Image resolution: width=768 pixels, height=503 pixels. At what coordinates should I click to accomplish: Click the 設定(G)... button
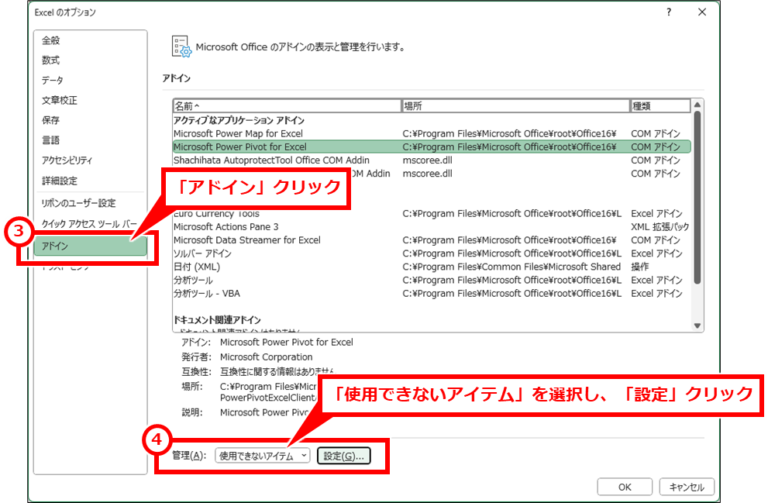pyautogui.click(x=344, y=456)
